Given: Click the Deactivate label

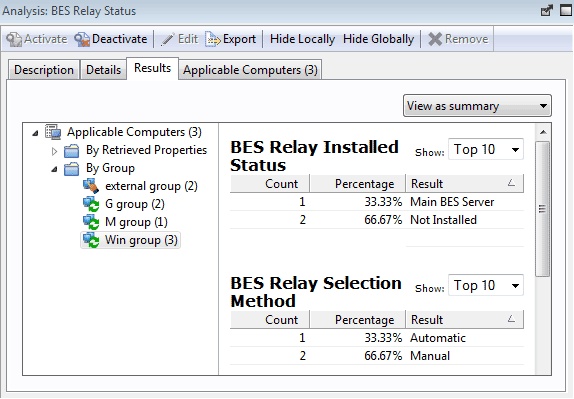Looking at the screenshot, I should pos(120,39).
